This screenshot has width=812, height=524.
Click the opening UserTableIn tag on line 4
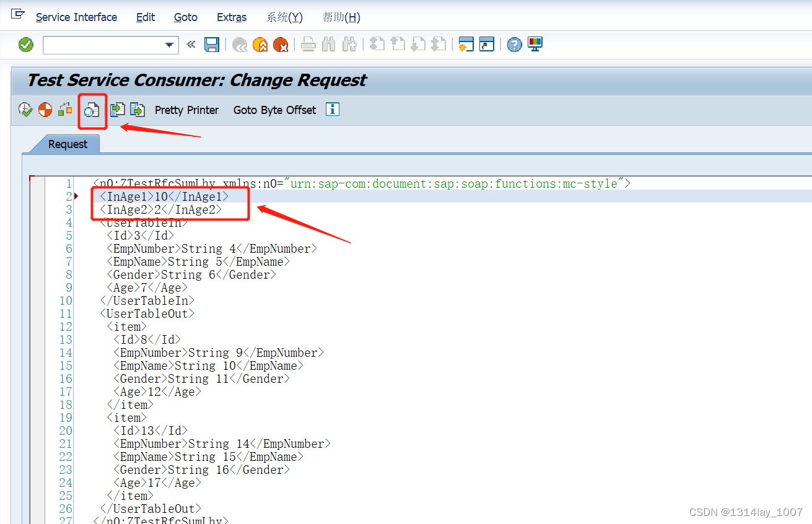144,222
